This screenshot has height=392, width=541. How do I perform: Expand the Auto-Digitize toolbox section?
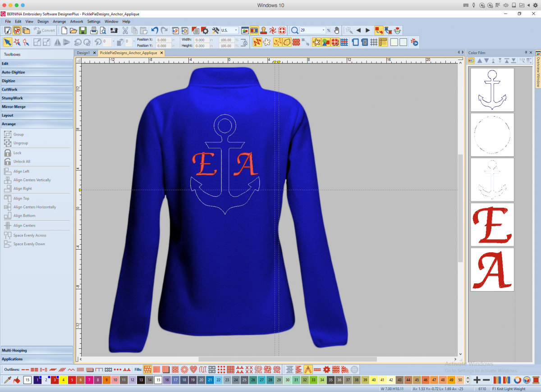[x=37, y=72]
